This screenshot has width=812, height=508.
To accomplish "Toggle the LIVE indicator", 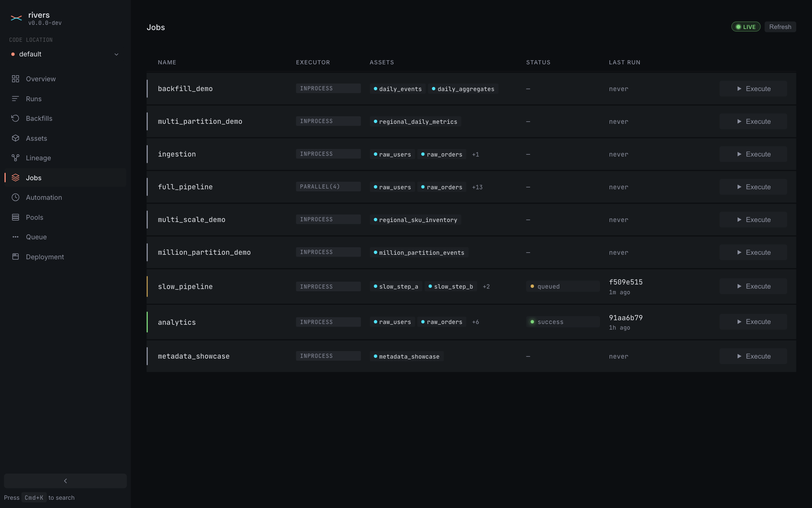I will tap(746, 27).
